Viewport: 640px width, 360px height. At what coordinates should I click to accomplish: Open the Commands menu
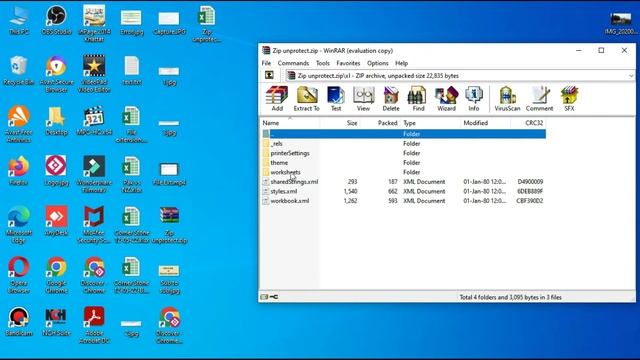[x=293, y=63]
